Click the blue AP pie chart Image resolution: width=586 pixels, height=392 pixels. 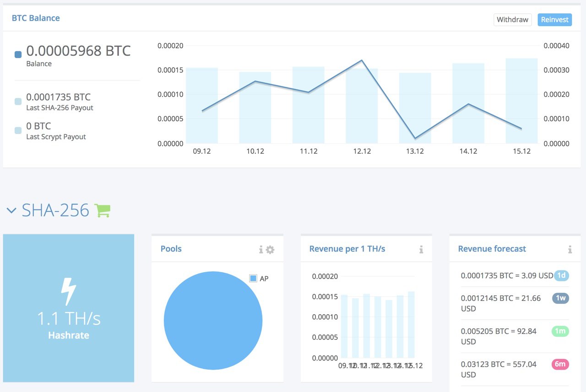(213, 320)
